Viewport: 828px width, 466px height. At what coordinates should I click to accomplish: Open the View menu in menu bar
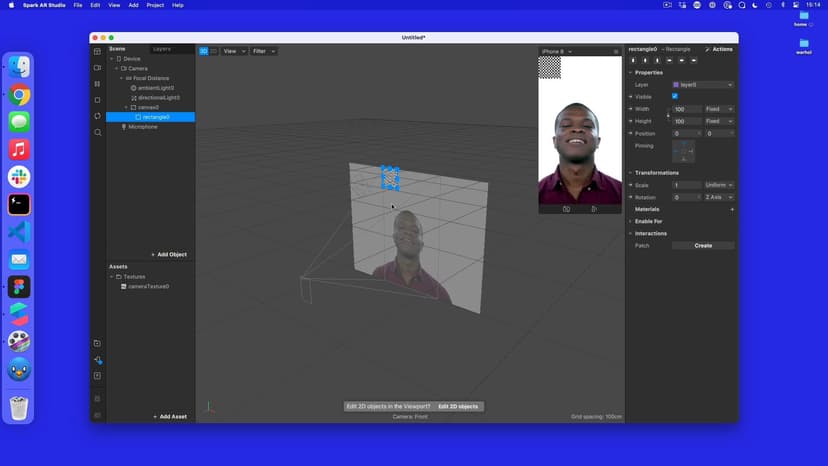[114, 5]
